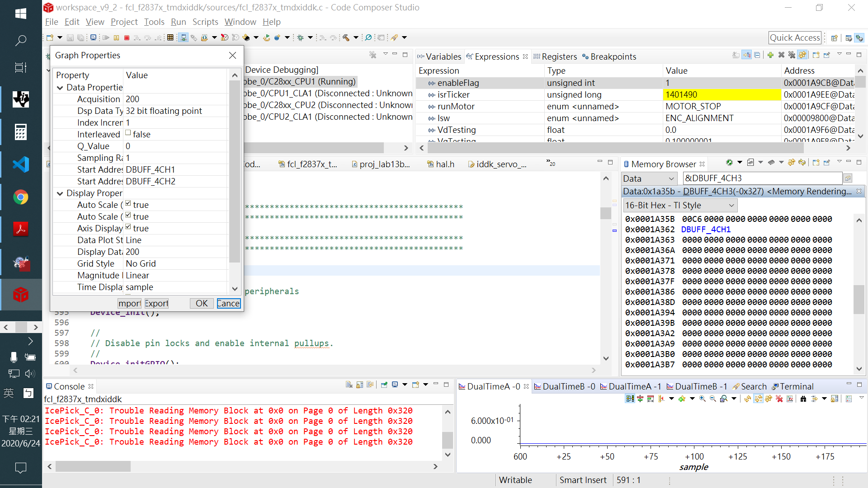Click Windows Start button
Viewport: 868px width, 488px height.
(21, 14)
